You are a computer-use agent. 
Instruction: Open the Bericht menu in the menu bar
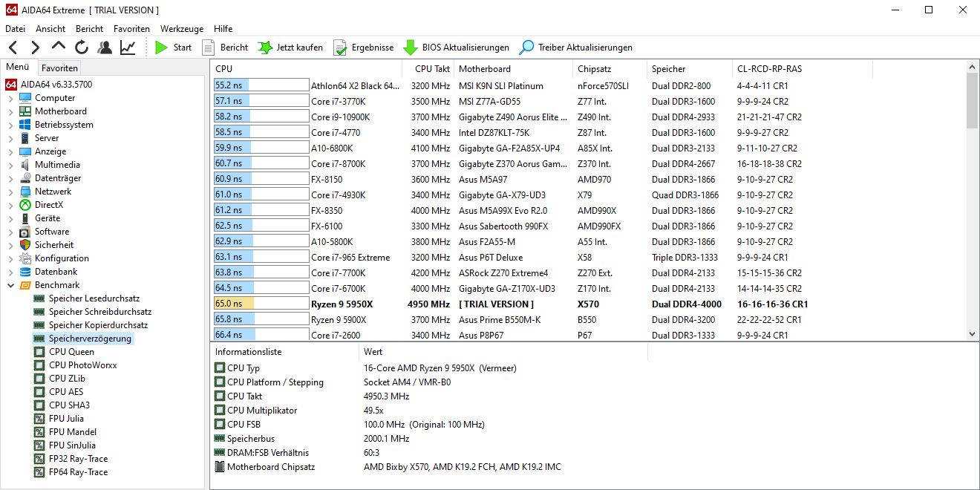90,29
